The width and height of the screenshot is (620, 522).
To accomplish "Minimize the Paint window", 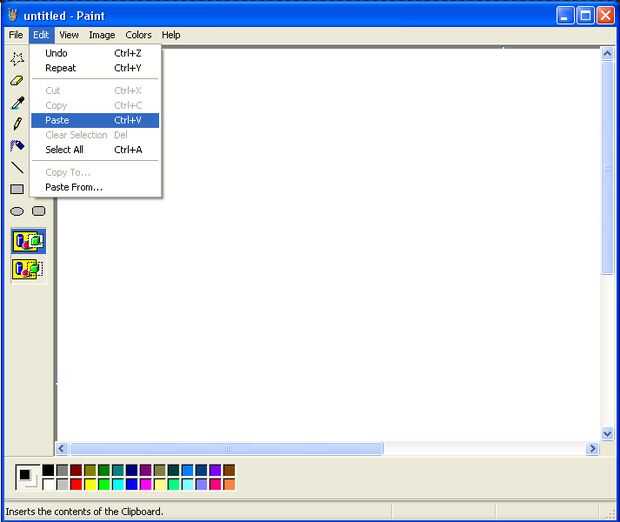I will 565,16.
